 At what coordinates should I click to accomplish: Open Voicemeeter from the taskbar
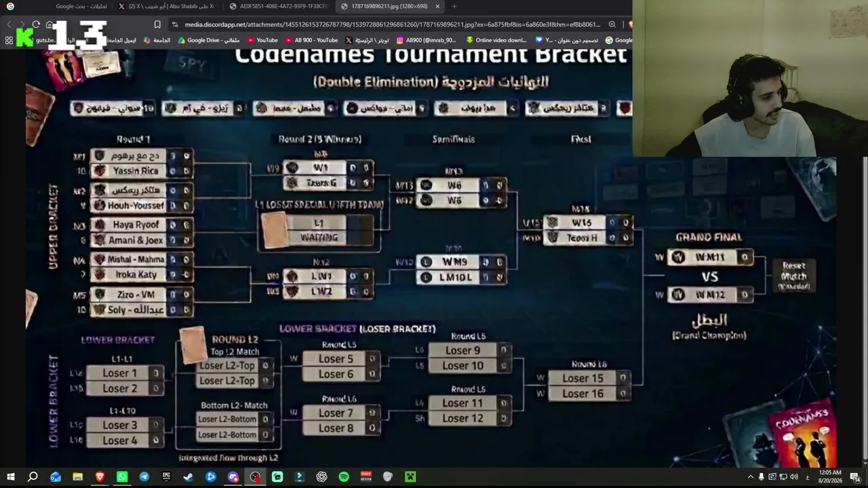click(366, 477)
